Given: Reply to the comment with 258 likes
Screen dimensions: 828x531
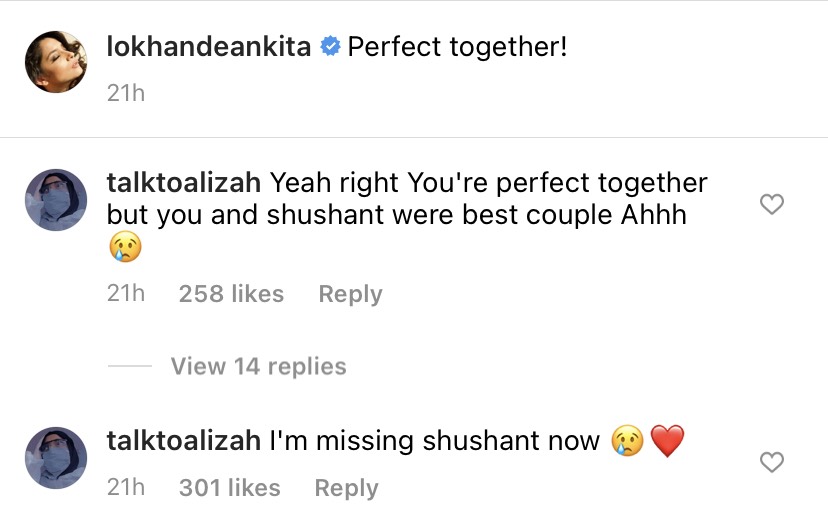Looking at the screenshot, I should coord(350,294).
